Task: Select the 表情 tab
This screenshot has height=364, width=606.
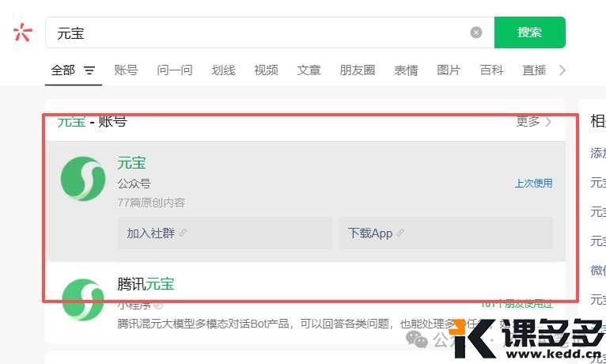Action: [406, 70]
